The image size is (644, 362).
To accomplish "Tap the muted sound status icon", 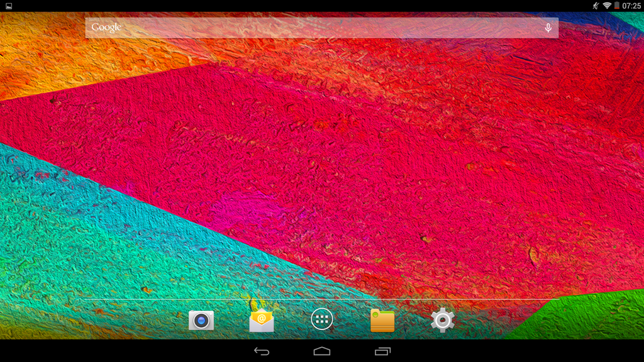I will pyautogui.click(x=596, y=6).
